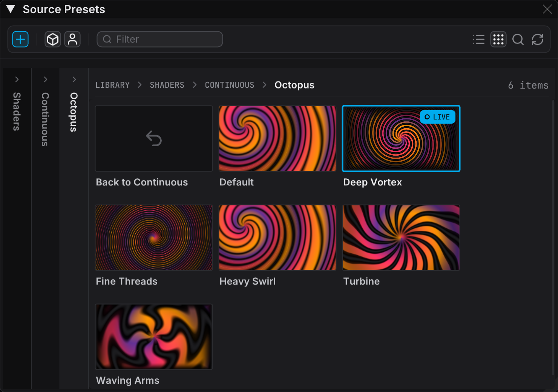Click the "Heavy Swirl" preset label
This screenshot has height=392, width=558.
click(x=247, y=282)
